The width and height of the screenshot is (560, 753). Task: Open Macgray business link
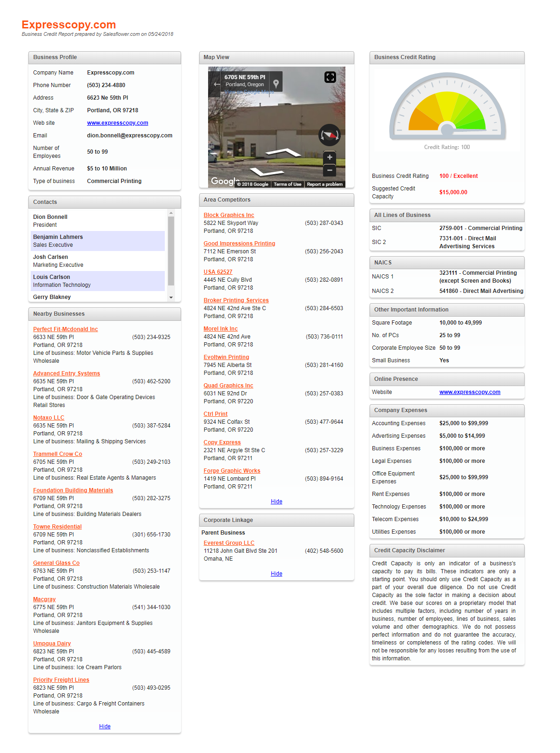[x=44, y=599]
